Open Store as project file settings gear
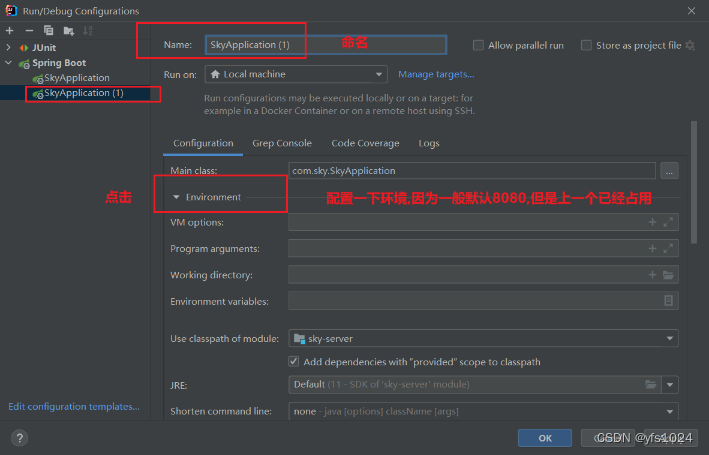709x455 pixels. (690, 45)
